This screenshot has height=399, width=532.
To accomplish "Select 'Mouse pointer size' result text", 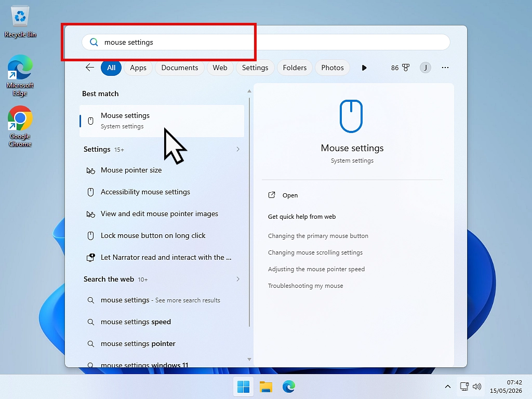I will tap(131, 170).
